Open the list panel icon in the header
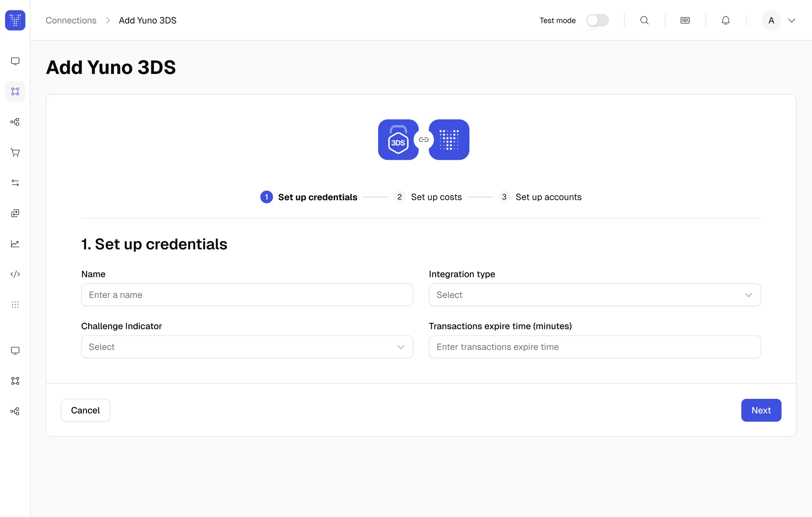The image size is (812, 517). point(685,20)
